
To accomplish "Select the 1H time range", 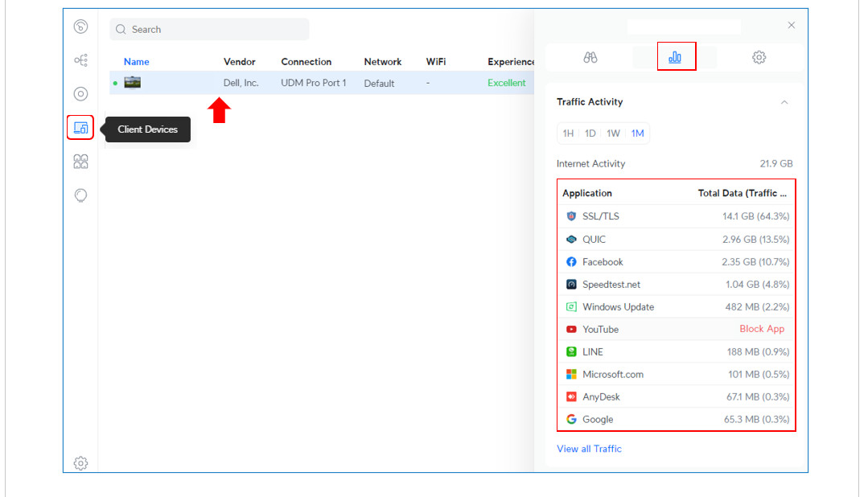I will (x=568, y=133).
